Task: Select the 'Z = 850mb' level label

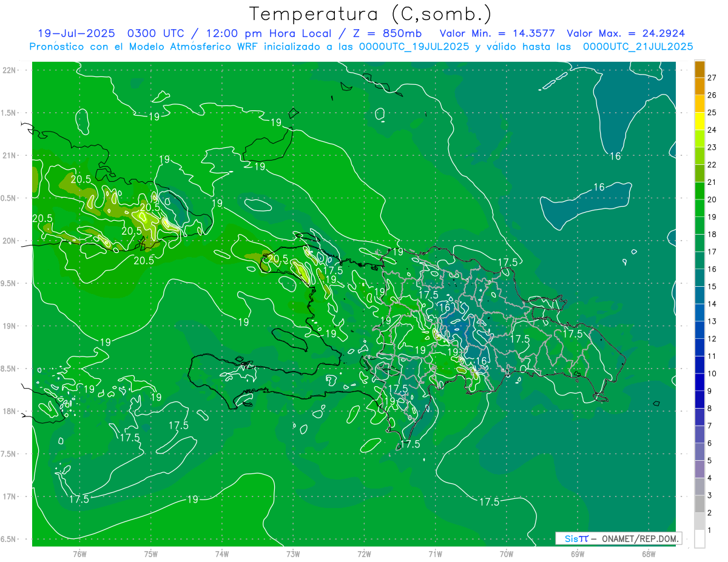Action: point(388,33)
